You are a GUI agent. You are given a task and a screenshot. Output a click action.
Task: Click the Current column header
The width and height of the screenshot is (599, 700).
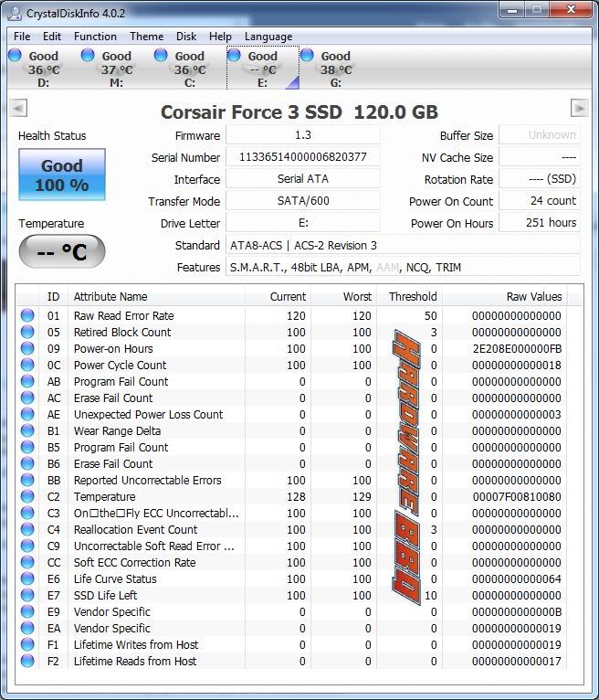coord(278,296)
